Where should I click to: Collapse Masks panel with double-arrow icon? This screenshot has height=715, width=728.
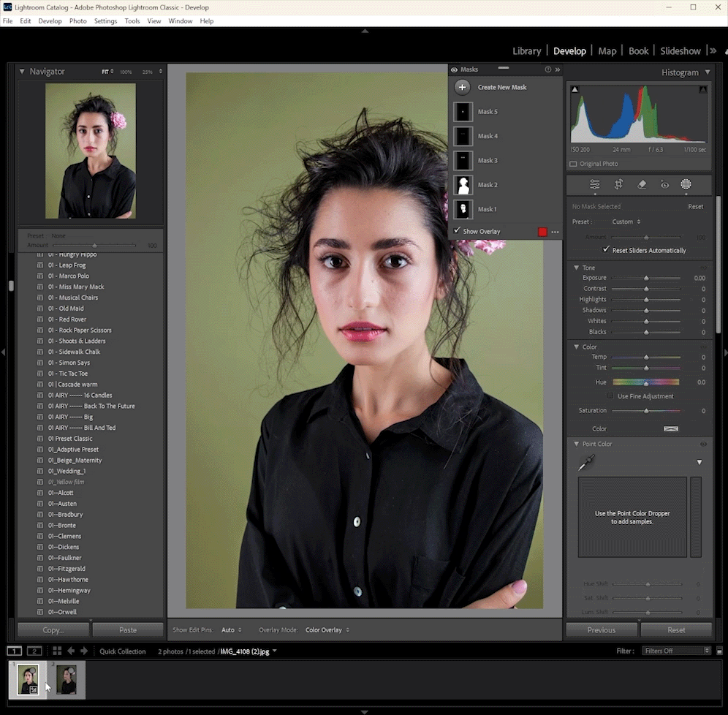coord(558,69)
